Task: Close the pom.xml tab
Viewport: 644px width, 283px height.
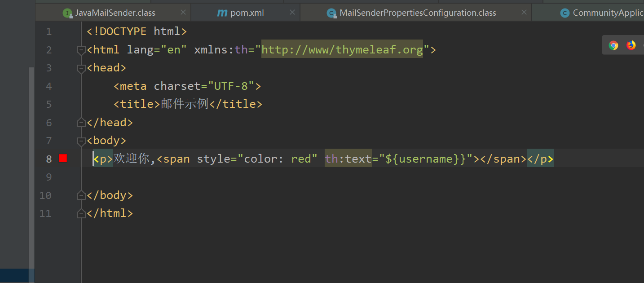Action: 292,13
